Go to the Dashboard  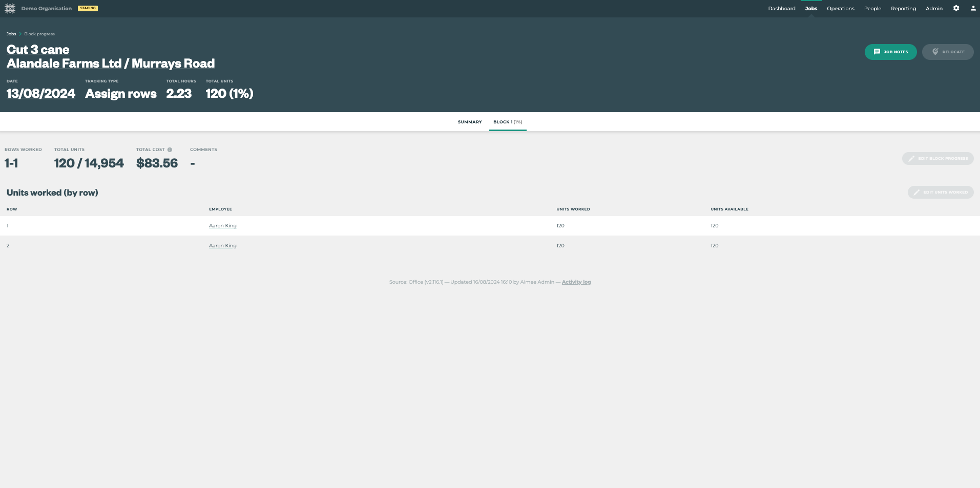click(x=781, y=8)
